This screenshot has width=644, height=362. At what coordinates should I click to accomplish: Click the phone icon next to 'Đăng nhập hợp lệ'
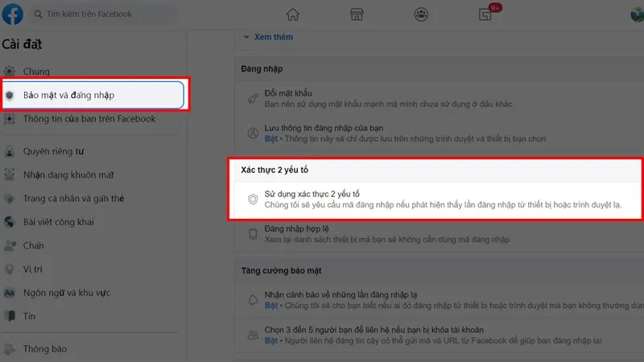click(253, 234)
